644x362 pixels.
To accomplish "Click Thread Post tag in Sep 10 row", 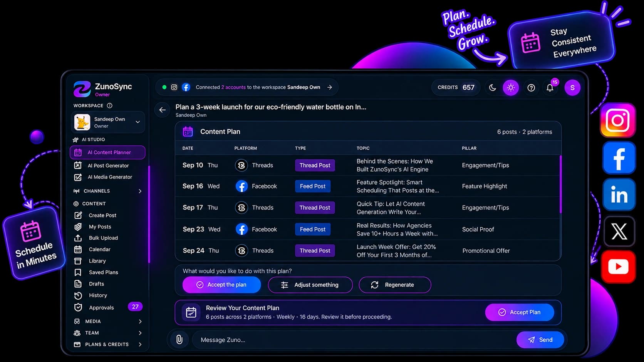I will (315, 165).
